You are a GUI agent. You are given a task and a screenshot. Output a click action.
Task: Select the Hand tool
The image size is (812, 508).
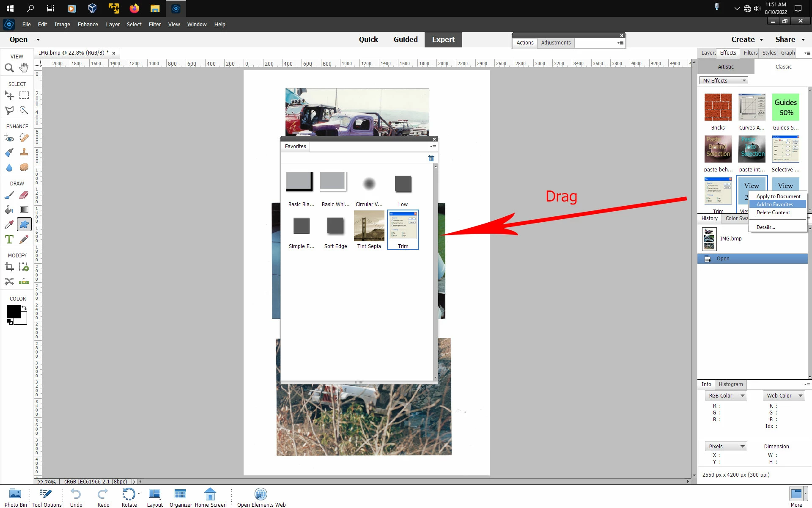pyautogui.click(x=24, y=67)
